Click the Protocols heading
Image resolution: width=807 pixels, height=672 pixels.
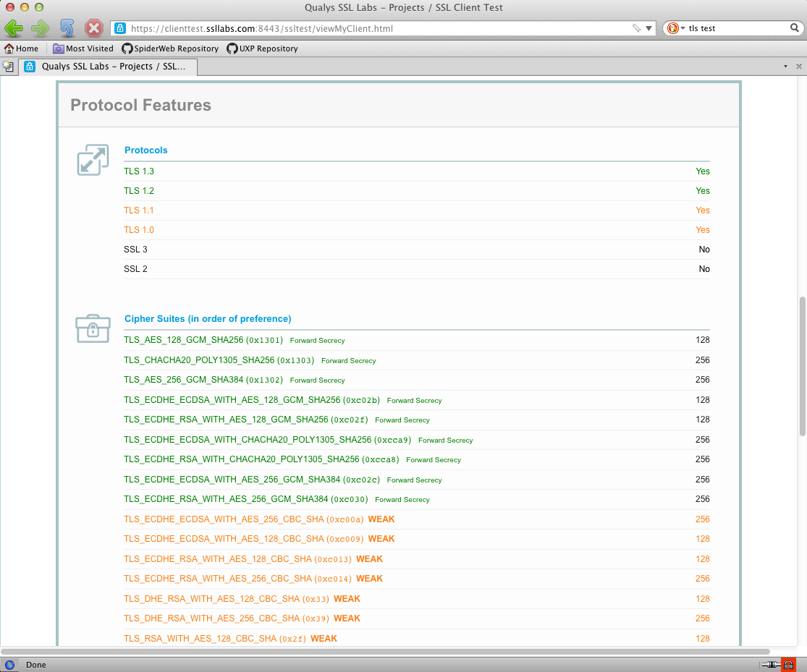[145, 150]
